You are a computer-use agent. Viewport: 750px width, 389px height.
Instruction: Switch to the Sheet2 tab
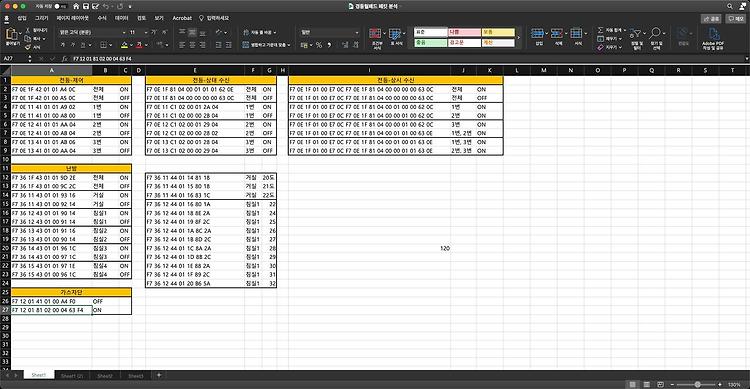point(105,376)
